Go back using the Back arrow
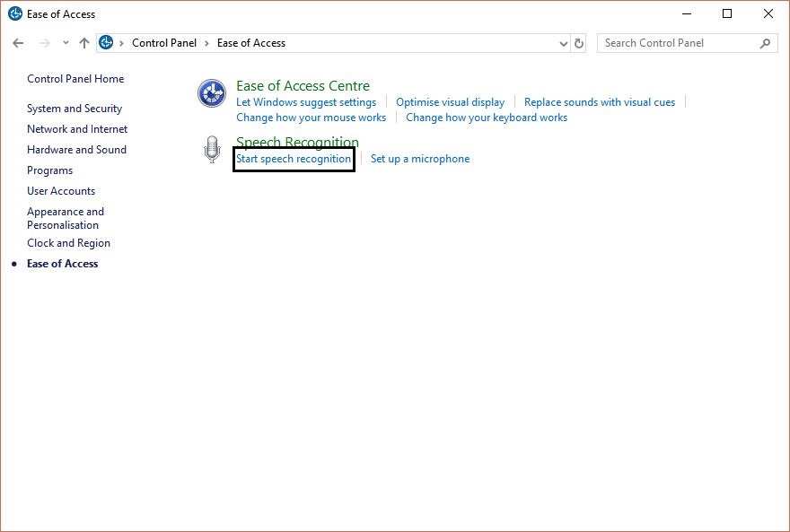790x532 pixels. click(18, 43)
